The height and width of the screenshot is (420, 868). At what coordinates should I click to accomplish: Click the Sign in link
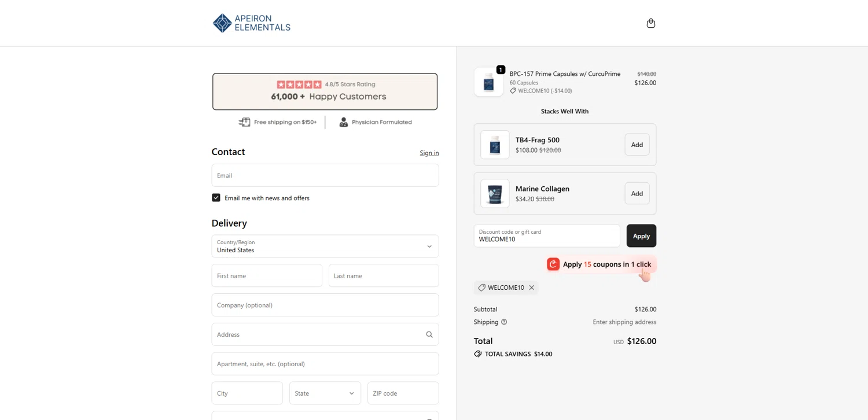[x=429, y=153]
